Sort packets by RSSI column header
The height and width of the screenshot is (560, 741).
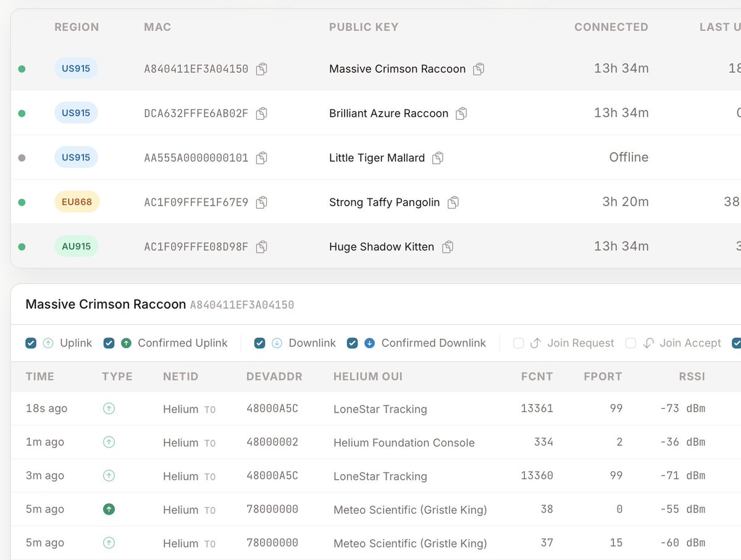click(692, 377)
